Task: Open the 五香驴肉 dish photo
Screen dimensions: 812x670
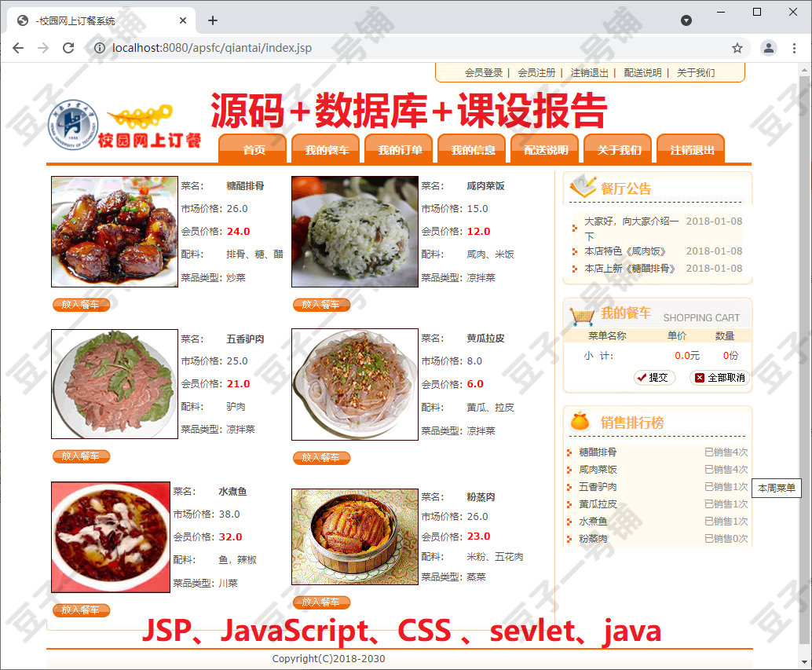Action: click(x=115, y=383)
